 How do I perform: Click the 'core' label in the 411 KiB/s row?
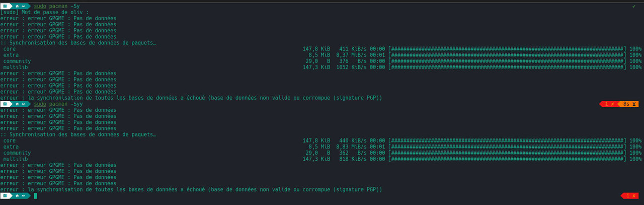[10, 49]
